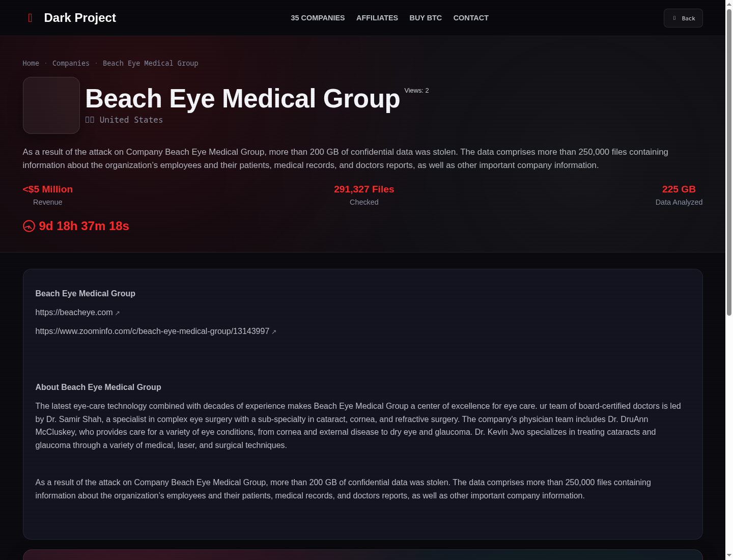
Task: Open the https://beacheye.com link
Action: click(74, 313)
